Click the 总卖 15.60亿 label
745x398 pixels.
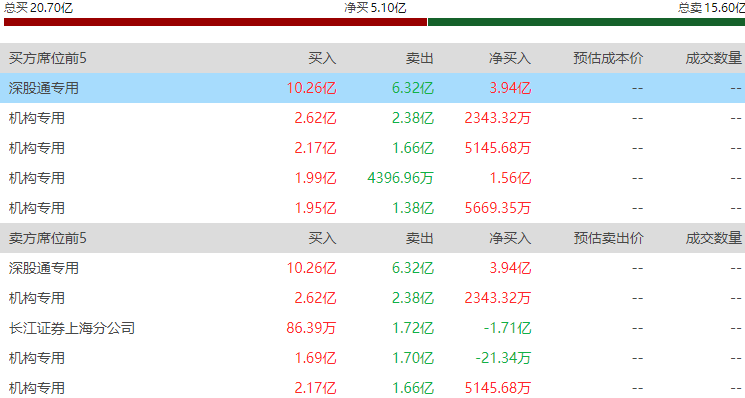[x=711, y=7]
